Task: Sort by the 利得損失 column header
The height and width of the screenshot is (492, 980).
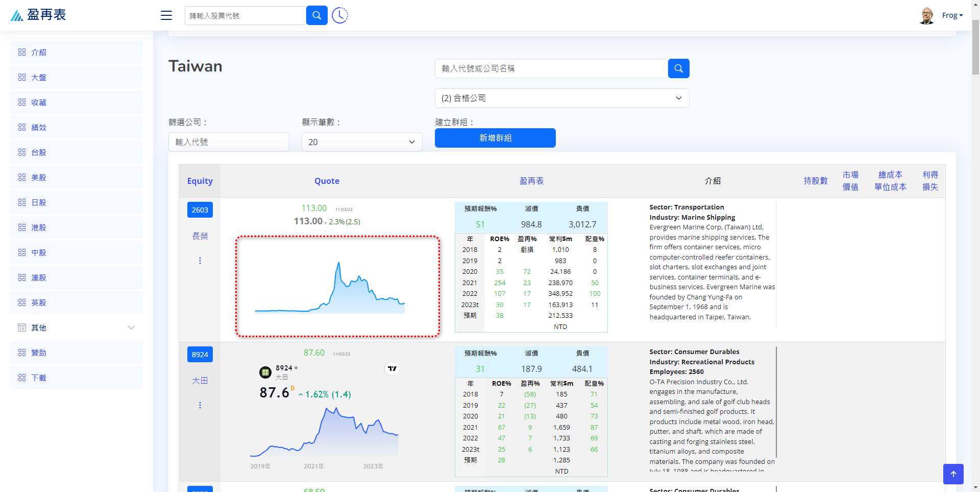Action: click(x=930, y=181)
